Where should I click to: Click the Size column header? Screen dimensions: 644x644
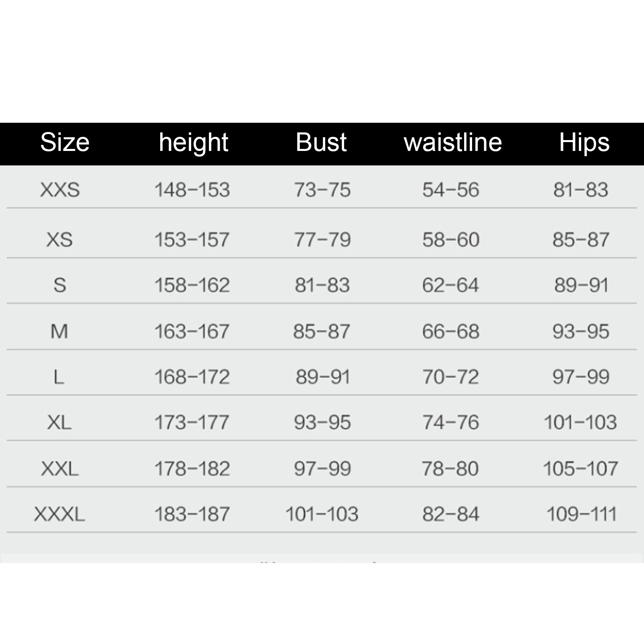[65, 142]
